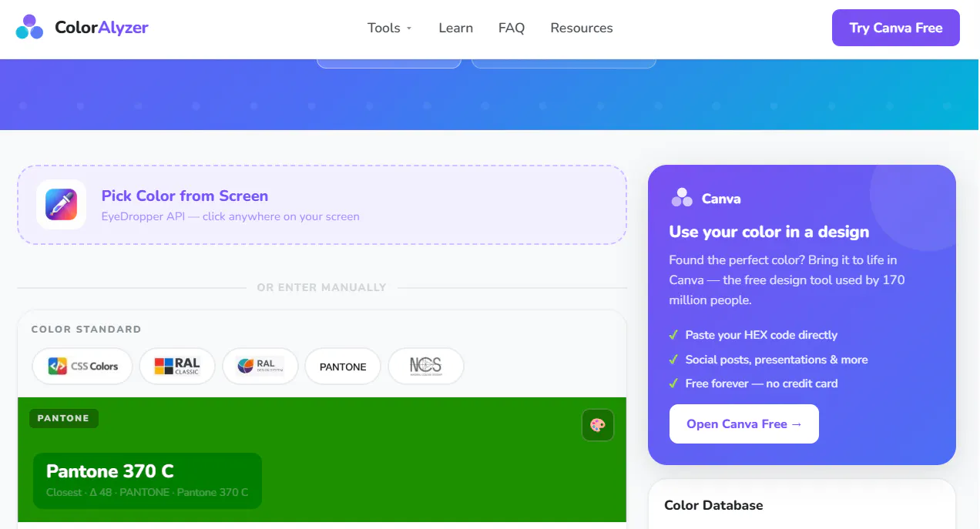Click "Social posts, presentations & more" text
This screenshot has width=980, height=529.
(x=777, y=360)
